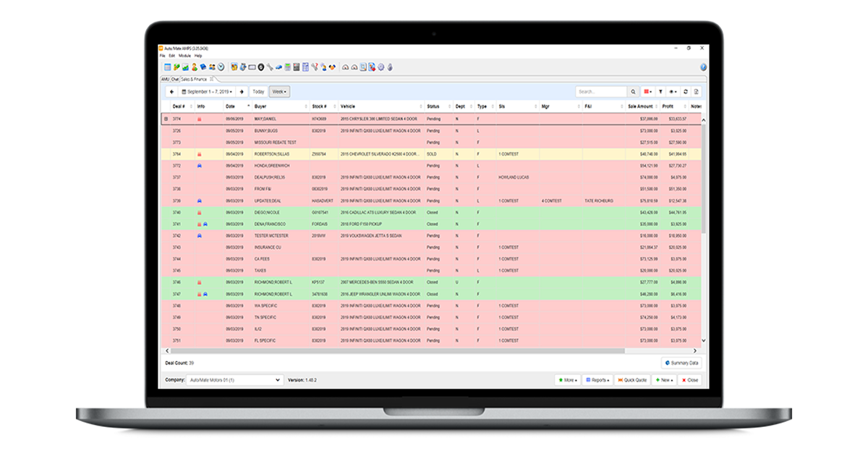Select buyer BUNNY,BUGS in the list

(x=265, y=130)
